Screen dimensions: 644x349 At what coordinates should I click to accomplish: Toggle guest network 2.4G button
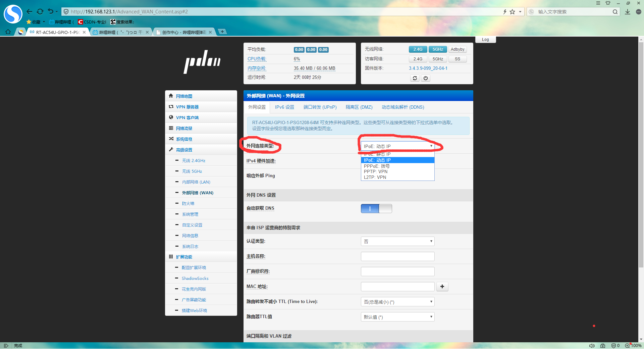coord(418,59)
